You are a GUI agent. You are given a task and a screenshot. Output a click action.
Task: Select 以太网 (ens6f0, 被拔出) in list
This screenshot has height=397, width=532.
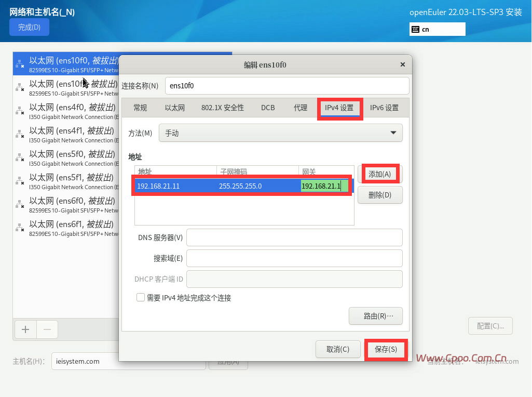[x=66, y=205]
